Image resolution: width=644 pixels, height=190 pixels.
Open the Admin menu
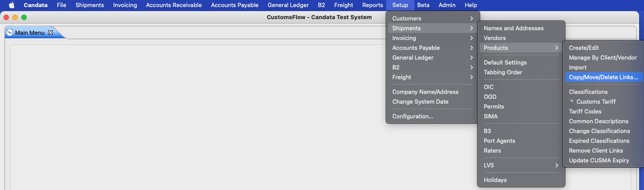[x=447, y=5]
